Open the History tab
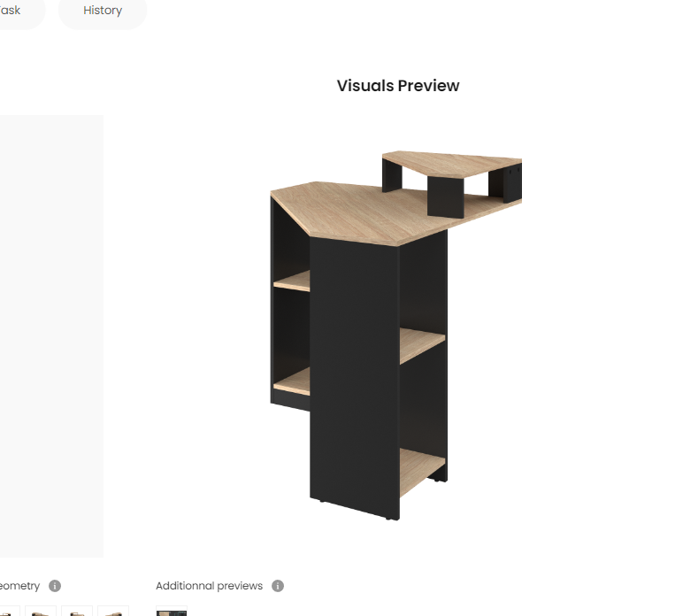The height and width of the screenshot is (616, 683). (103, 11)
